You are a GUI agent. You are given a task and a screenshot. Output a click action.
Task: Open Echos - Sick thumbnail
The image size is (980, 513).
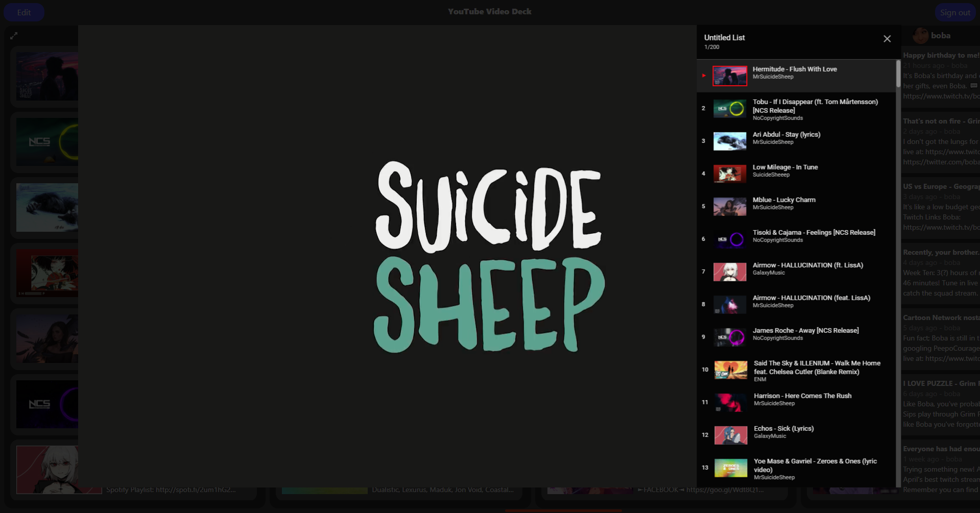tap(731, 435)
